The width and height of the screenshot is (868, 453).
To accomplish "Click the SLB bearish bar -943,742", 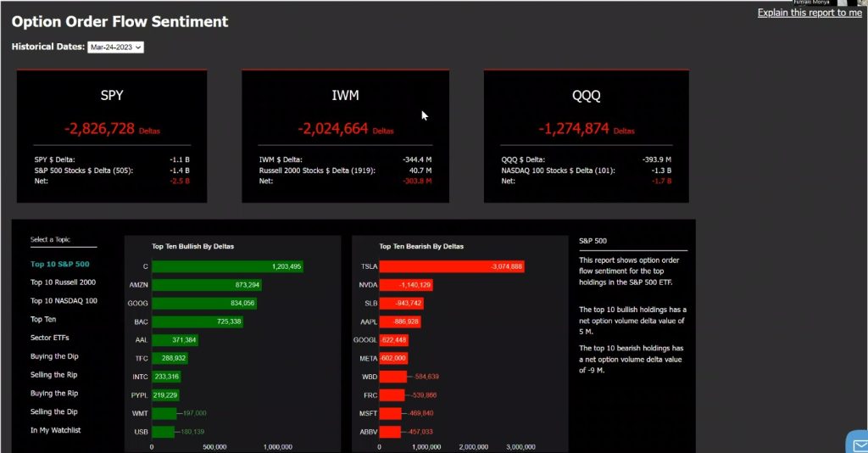I will click(x=401, y=303).
